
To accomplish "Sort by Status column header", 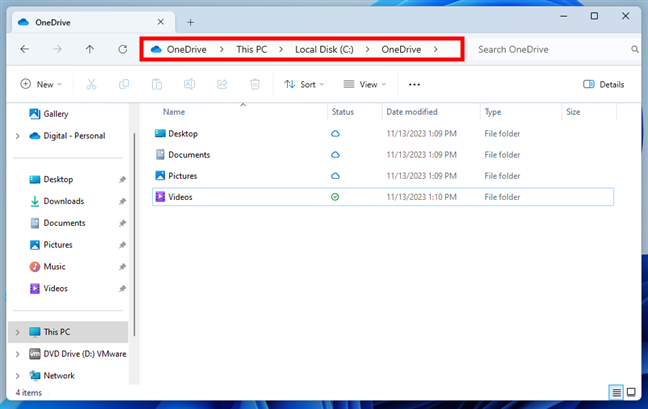I will point(343,112).
